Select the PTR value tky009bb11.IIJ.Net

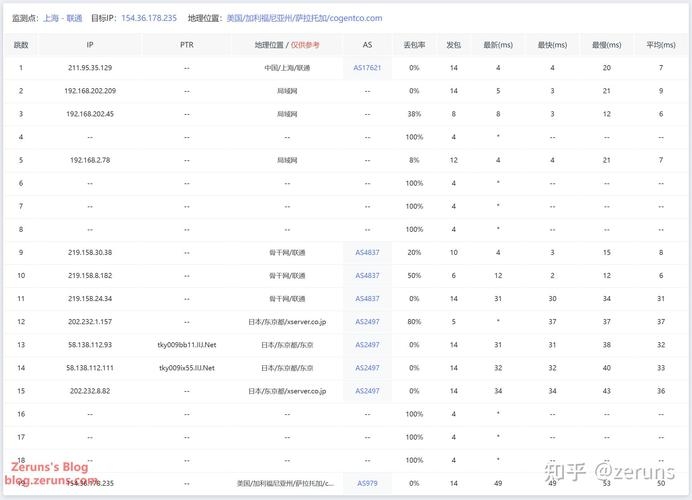coord(187,345)
